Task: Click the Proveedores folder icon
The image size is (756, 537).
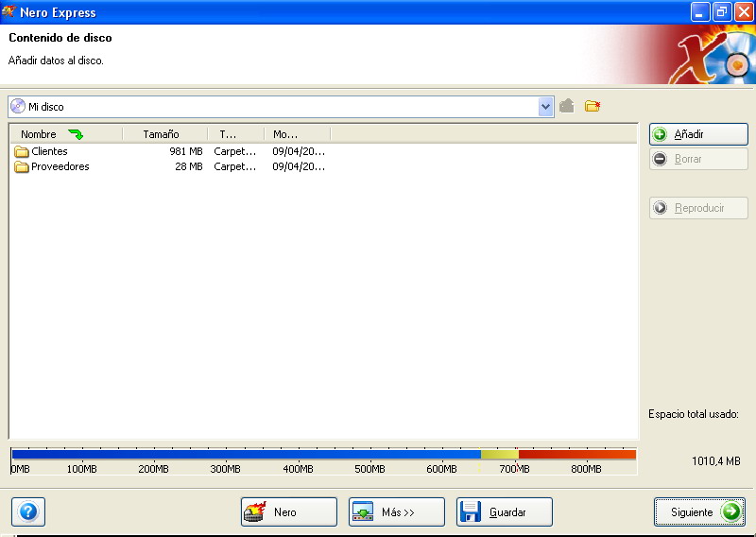Action: click(22, 166)
